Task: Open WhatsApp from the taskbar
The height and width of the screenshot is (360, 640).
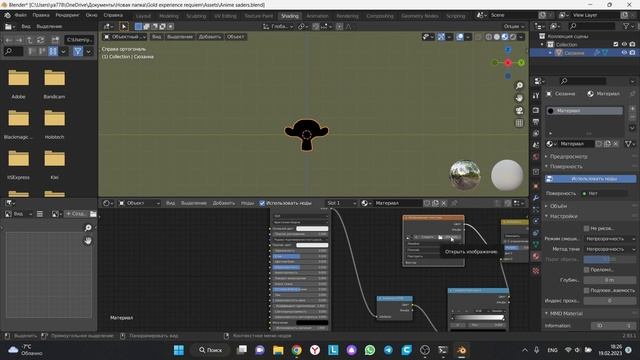Action: (x=370, y=350)
